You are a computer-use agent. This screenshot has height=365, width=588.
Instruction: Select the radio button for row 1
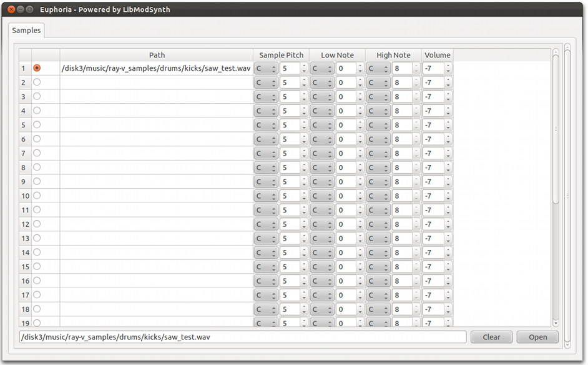(x=37, y=68)
